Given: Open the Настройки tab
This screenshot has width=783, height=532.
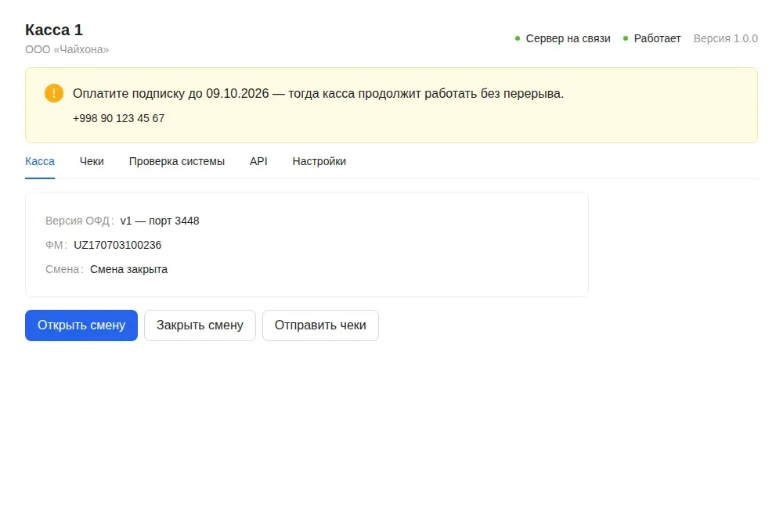Looking at the screenshot, I should [319, 162].
